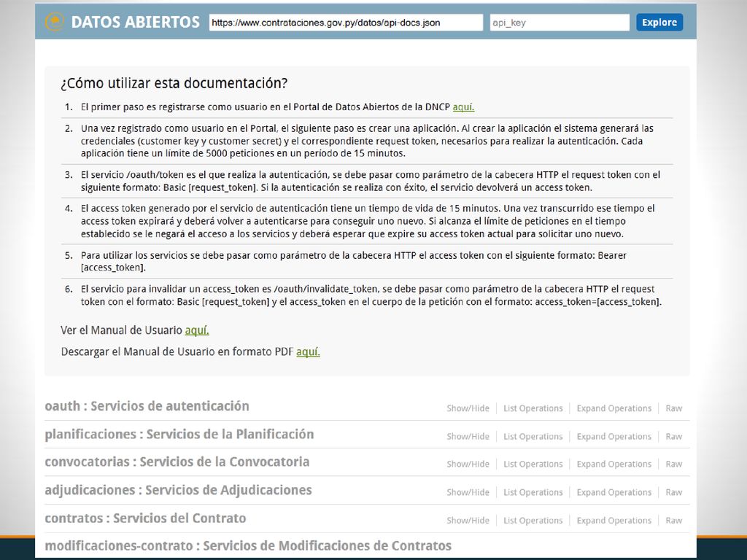Expand planificaciones : Servicios de la Planificación
747x560 pixels.
pos(179,435)
